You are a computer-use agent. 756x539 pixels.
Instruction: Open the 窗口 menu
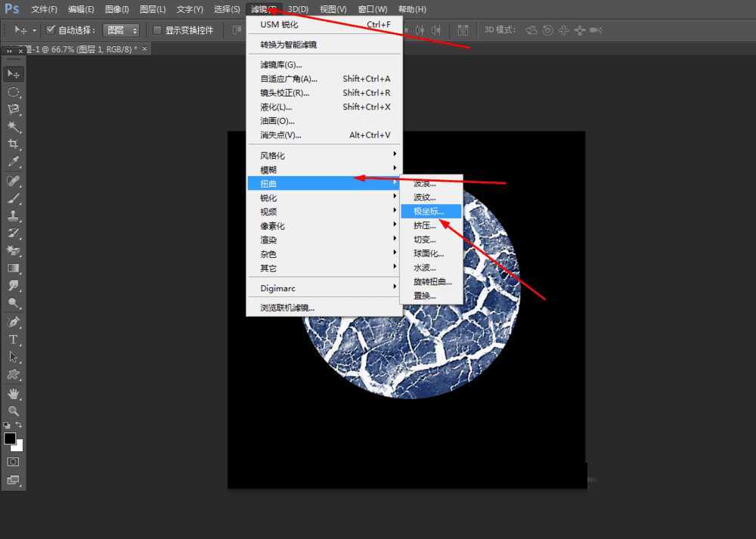(372, 9)
